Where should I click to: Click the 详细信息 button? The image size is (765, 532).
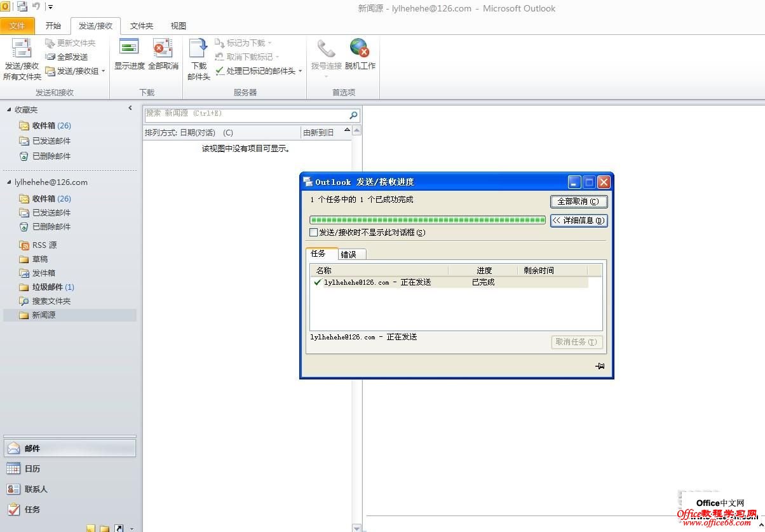coord(578,221)
